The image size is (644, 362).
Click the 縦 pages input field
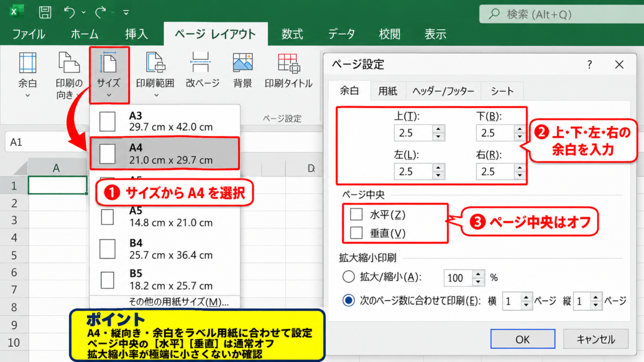coord(583,302)
